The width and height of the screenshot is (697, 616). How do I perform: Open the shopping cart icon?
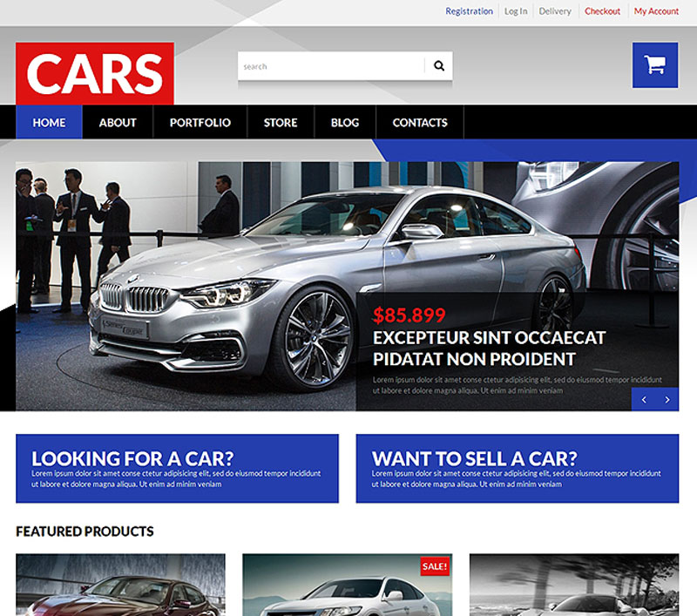tap(654, 65)
